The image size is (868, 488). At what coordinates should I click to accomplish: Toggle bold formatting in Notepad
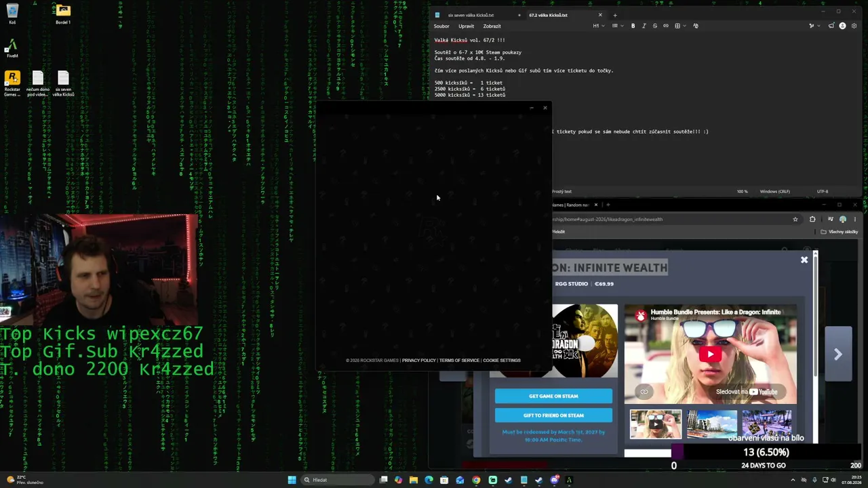coord(633,26)
